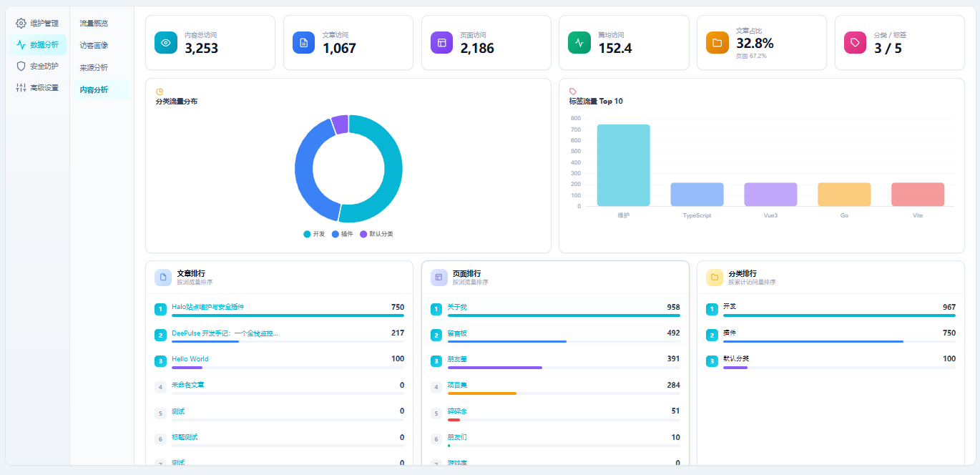Click the purple layout icon for page visits
Screen dimensions: 980x475
coord(441,43)
